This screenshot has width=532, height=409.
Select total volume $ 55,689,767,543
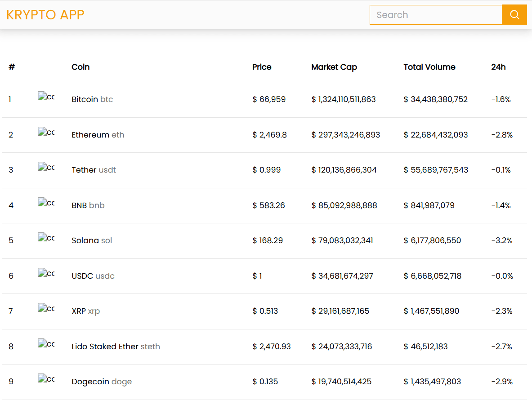(x=436, y=170)
